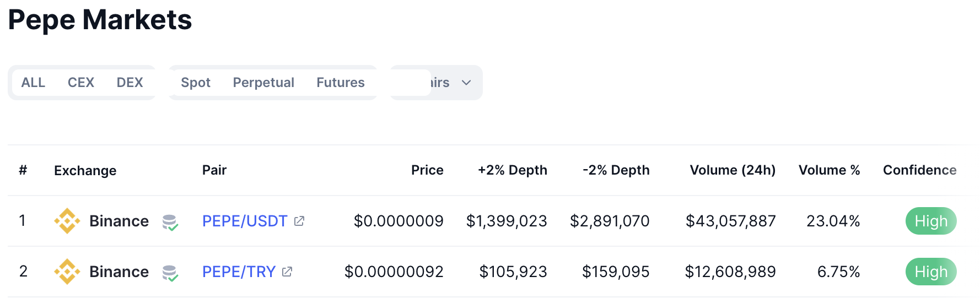Switch to the CEX filter
The image size is (980, 298).
[x=81, y=83]
